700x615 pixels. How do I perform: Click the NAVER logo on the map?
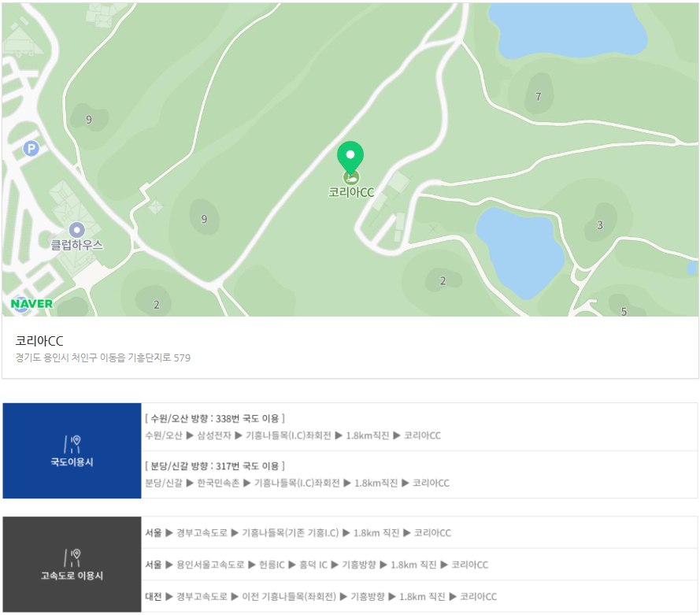(x=32, y=304)
